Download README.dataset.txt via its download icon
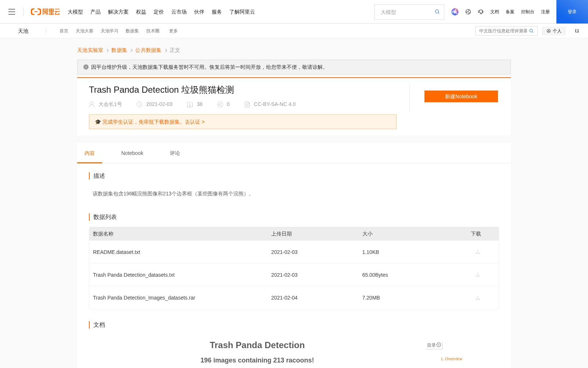 point(478,252)
